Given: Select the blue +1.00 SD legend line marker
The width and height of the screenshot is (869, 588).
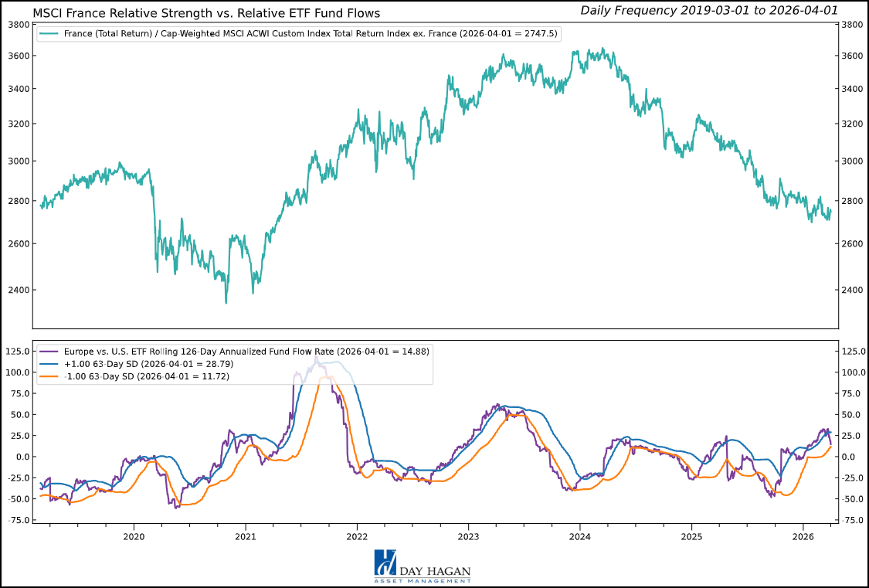Looking at the screenshot, I should click(47, 363).
